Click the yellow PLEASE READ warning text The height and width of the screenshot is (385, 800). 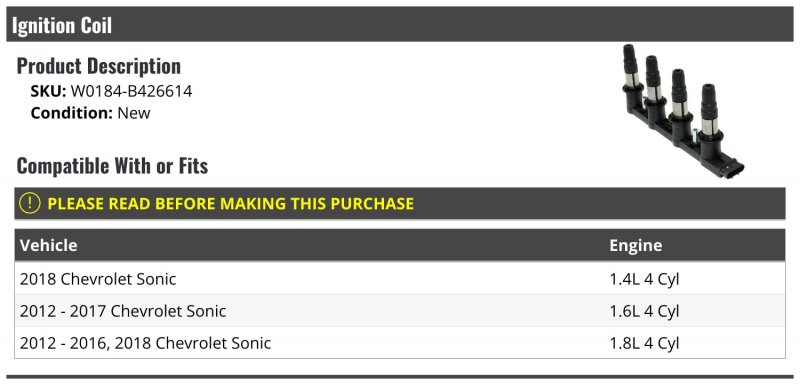click(231, 203)
